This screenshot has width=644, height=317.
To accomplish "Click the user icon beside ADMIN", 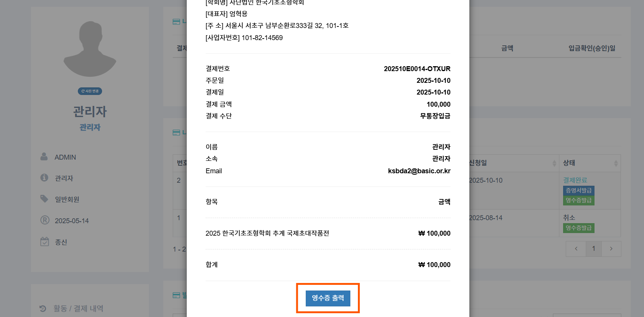I will click(x=44, y=157).
